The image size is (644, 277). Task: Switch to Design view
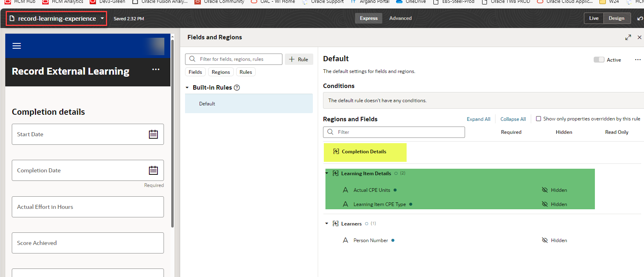(x=616, y=18)
